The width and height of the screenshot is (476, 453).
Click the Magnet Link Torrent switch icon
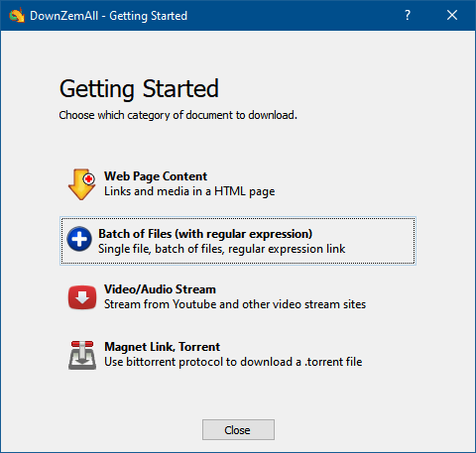point(82,355)
